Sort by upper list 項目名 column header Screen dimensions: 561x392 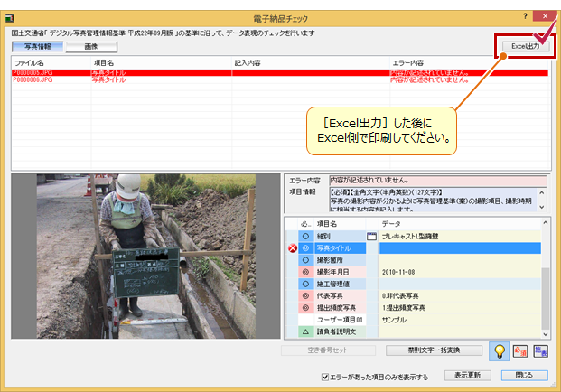coord(162,63)
